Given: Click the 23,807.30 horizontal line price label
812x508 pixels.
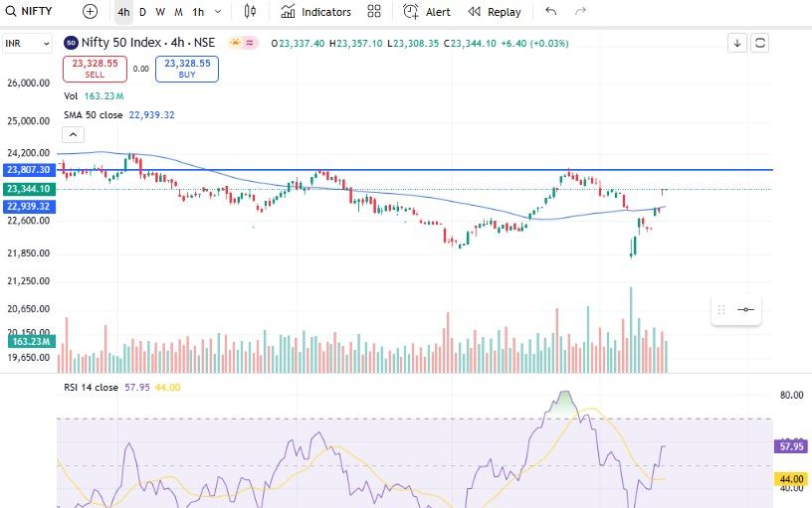Looking at the screenshot, I should click(x=29, y=170).
